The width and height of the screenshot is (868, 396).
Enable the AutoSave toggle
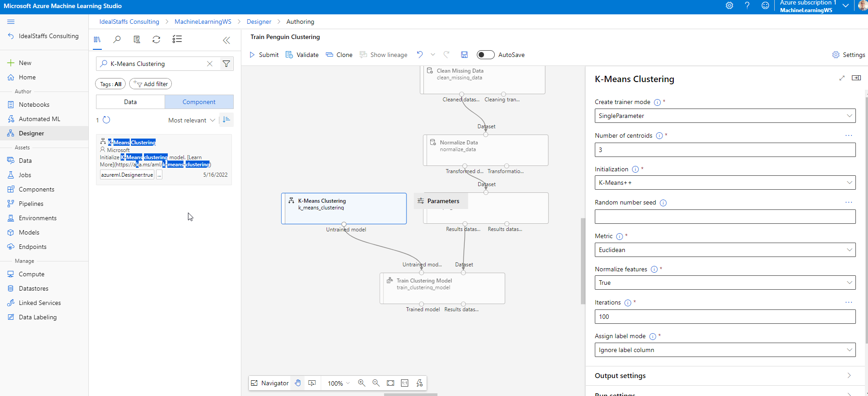point(485,55)
